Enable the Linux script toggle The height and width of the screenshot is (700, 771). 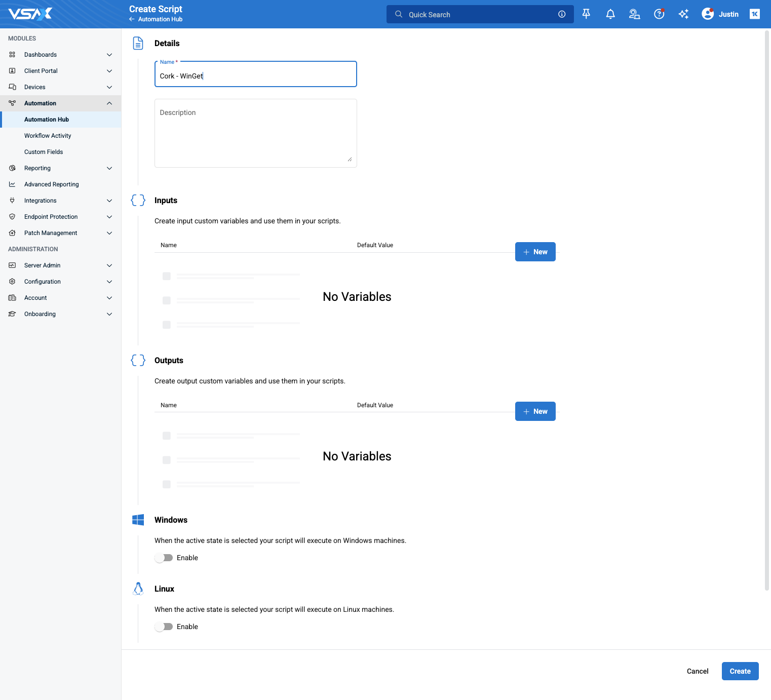click(x=164, y=627)
